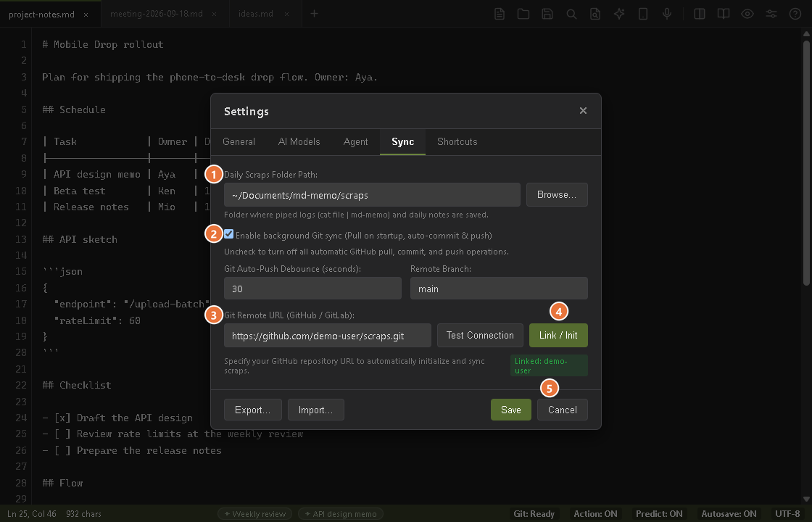
Task: Open settings sliders icon in toolbar
Action: [x=771, y=14]
